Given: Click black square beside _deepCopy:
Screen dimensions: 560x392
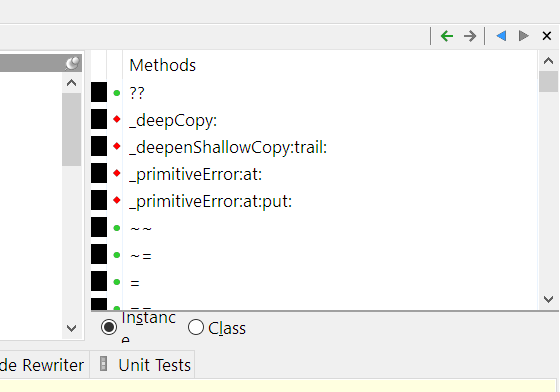Looking at the screenshot, I should (x=99, y=119).
